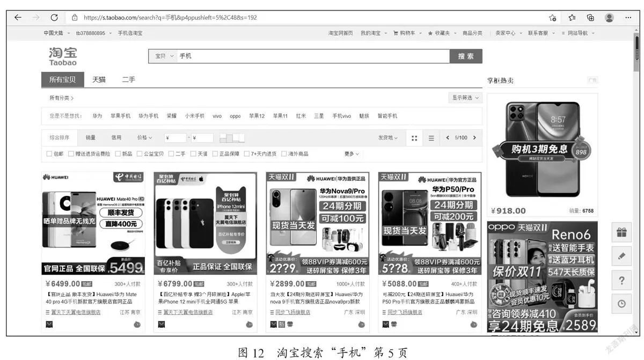Viewport: 644px width, 360px height.
Task: Go to next results page arrow
Action: [474, 138]
